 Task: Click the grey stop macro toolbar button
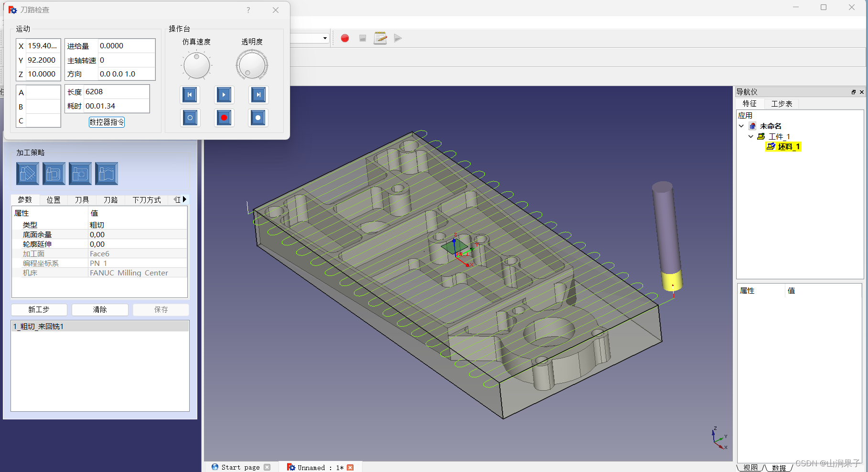click(x=363, y=38)
